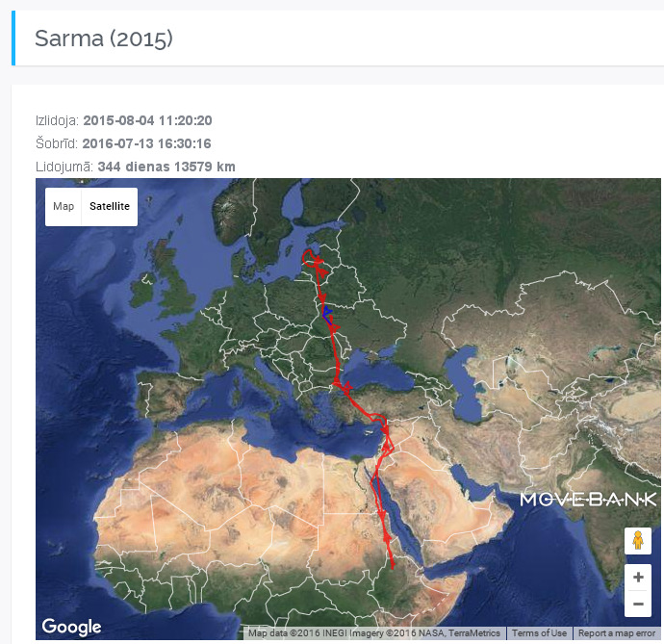Click the Izlidoja departure date text

(x=147, y=120)
